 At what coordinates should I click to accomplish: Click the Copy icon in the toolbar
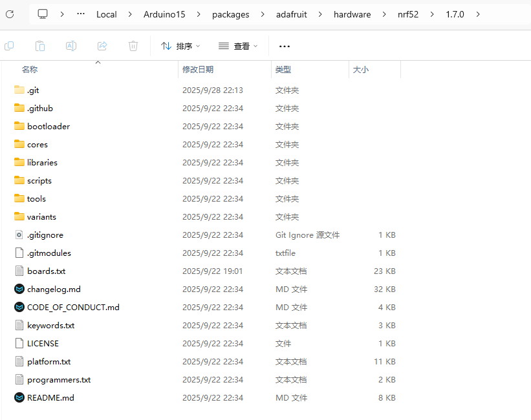pyautogui.click(x=9, y=46)
